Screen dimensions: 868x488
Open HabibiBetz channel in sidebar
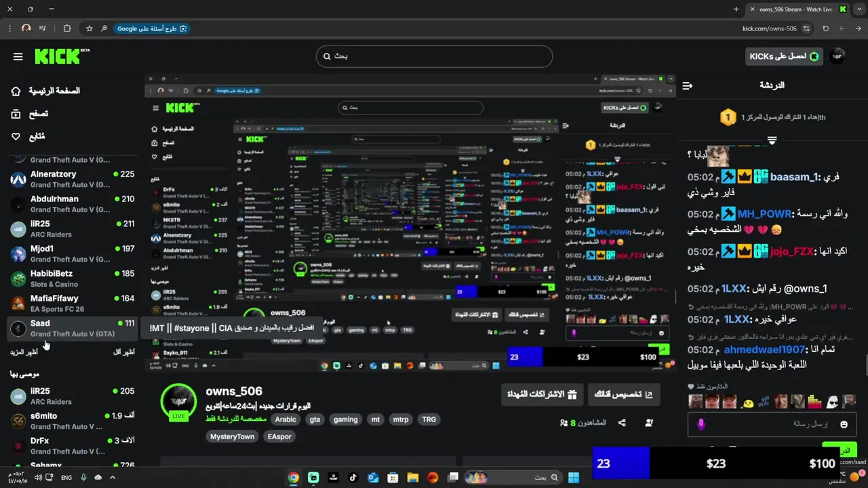pos(73,279)
